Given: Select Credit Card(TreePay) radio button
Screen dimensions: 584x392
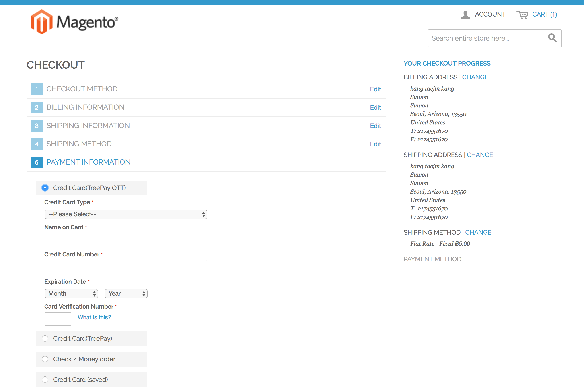Looking at the screenshot, I should click(45, 338).
